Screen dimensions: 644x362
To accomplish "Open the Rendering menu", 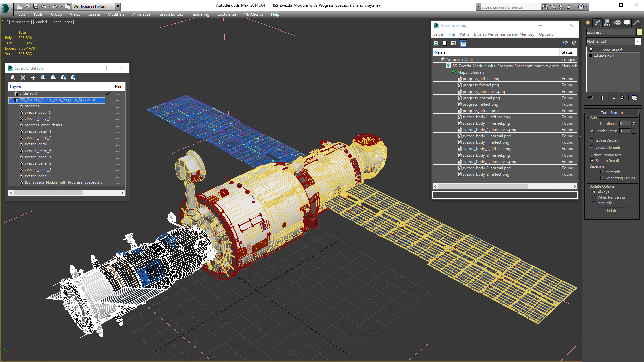I will click(200, 14).
